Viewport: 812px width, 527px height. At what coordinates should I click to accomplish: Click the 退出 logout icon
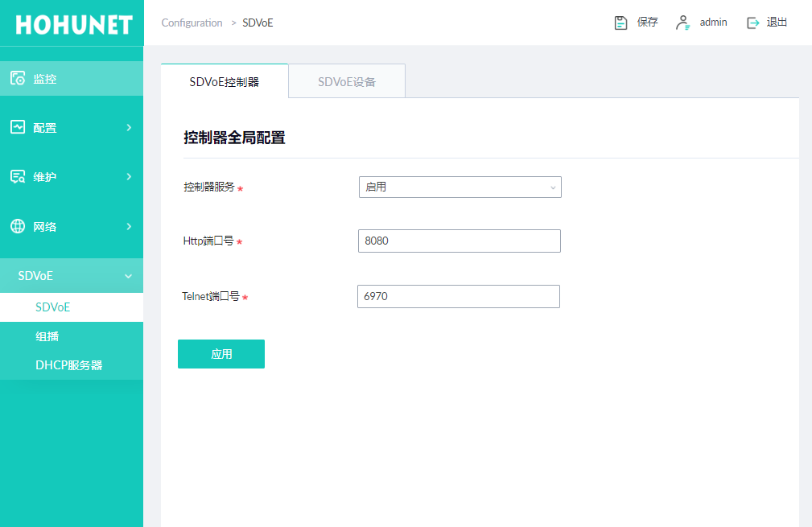coord(753,23)
